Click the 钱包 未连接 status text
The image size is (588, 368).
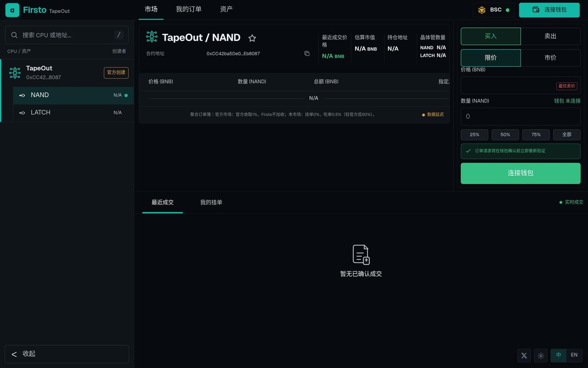[x=567, y=101]
